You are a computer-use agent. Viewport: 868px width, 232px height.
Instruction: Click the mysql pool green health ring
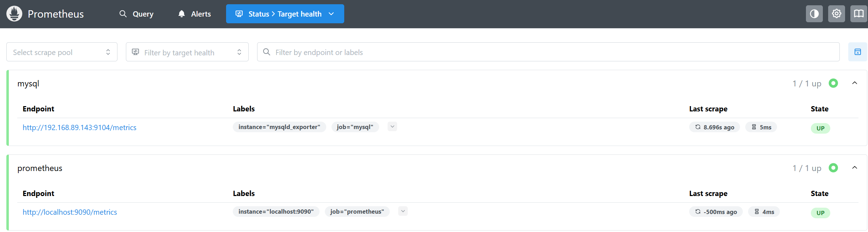(833, 83)
